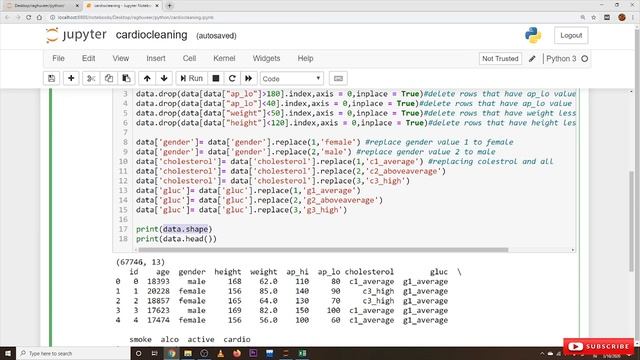Copy selected cells icon

[109, 78]
